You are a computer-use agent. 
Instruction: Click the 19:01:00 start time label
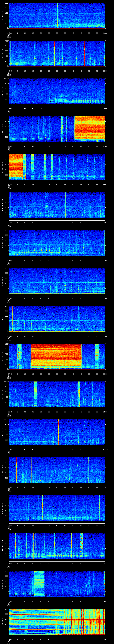(x=9, y=525)
